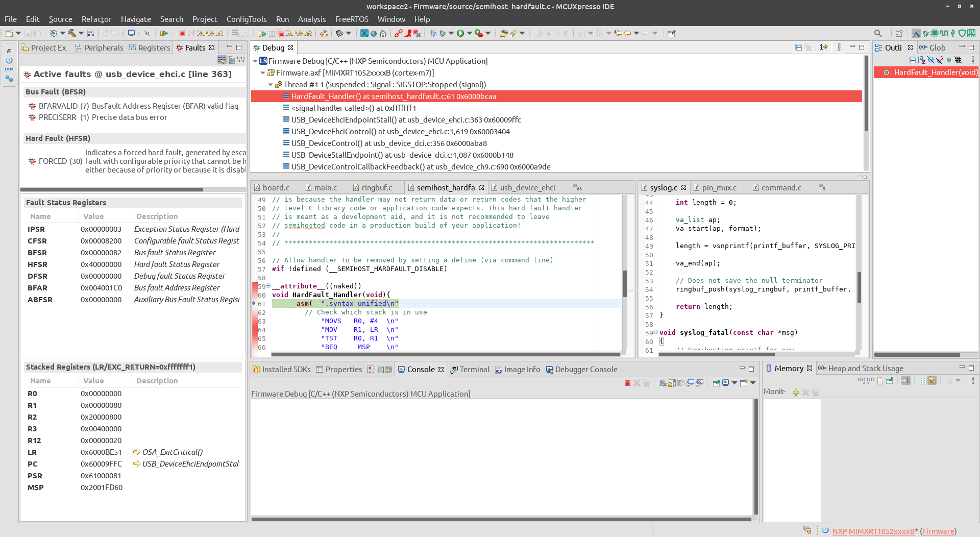This screenshot has height=537, width=980.
Task: Click the blue X MCUXpresso icon in toolbar
Action: click(364, 33)
